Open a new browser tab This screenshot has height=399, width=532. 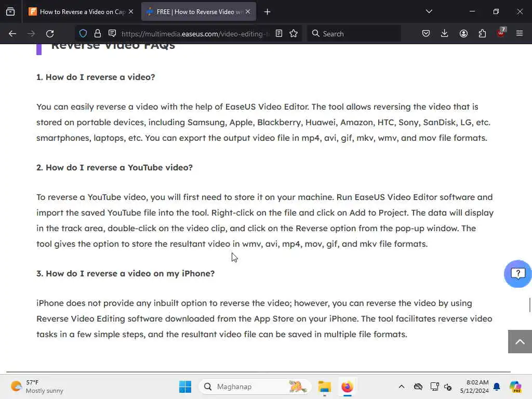268,12
